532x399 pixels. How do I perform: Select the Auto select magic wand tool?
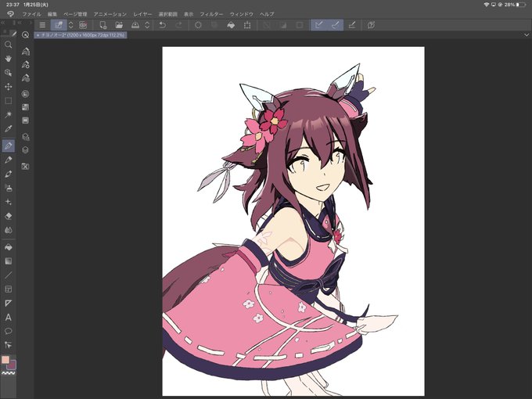pyautogui.click(x=9, y=115)
